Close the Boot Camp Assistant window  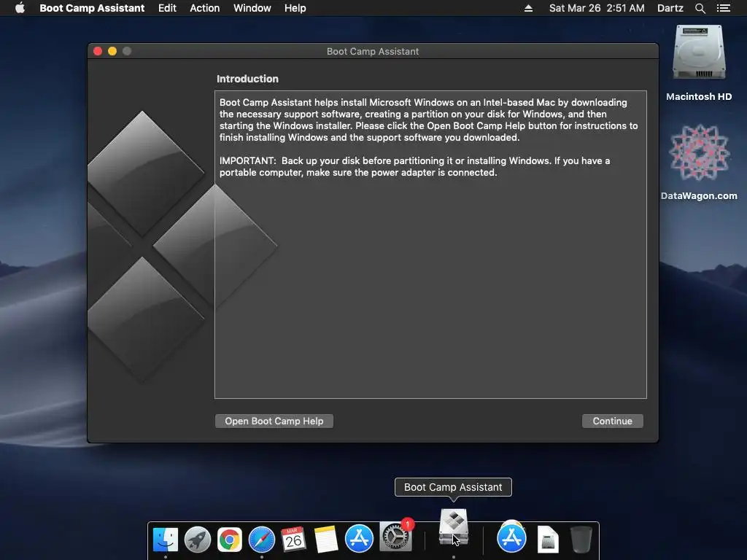click(x=98, y=51)
